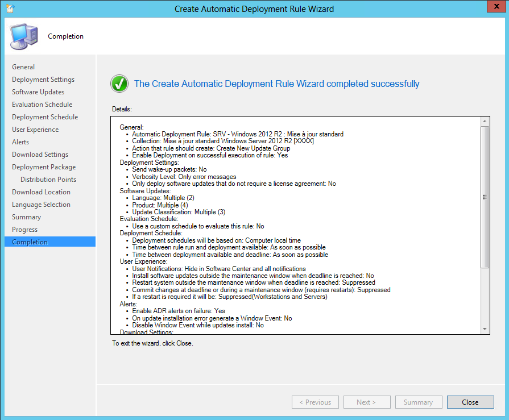The width and height of the screenshot is (509, 420).
Task: Click 'Enable ADR alerts on failure: Yes' line
Action: [178, 311]
